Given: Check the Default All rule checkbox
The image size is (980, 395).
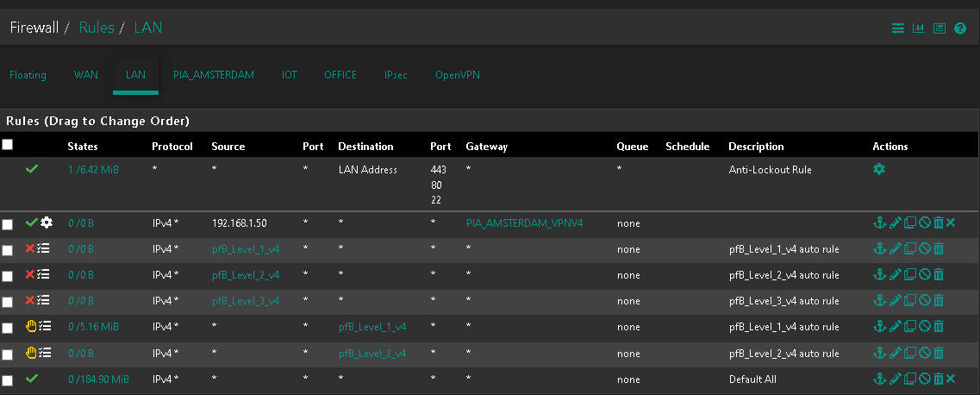Looking at the screenshot, I should pos(8,380).
